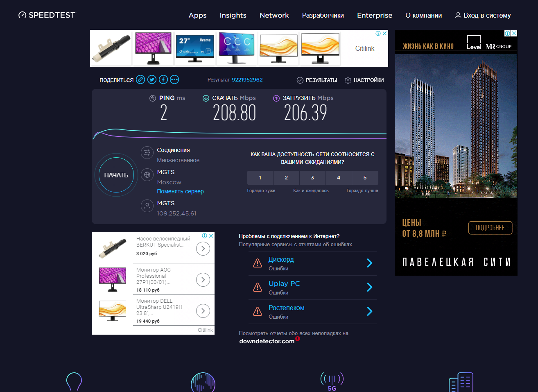Open the Enterprise menu

pos(375,15)
